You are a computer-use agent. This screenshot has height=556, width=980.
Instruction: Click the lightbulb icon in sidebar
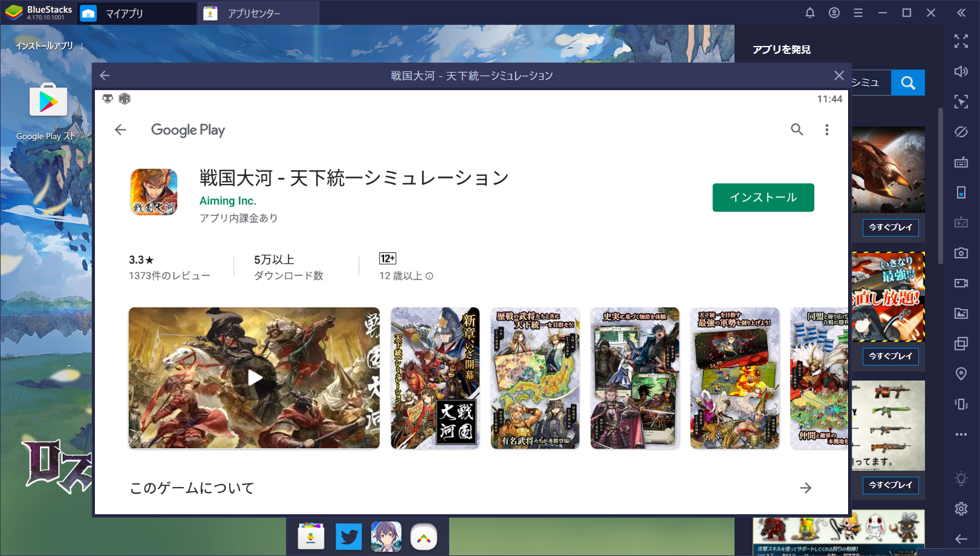pos(961,479)
